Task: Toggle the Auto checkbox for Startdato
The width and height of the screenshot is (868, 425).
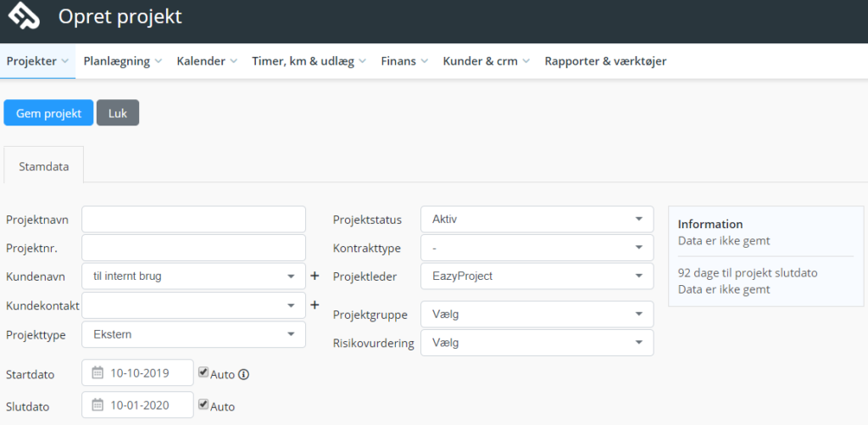Action: pos(203,372)
